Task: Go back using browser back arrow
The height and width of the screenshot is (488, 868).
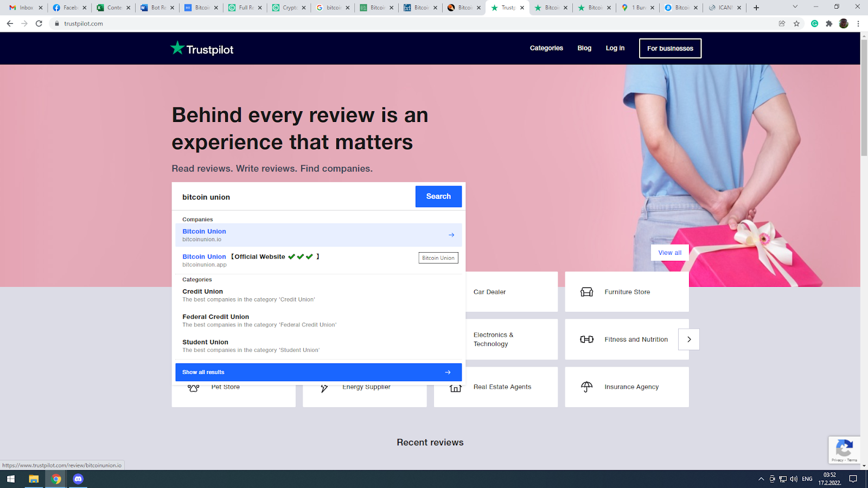Action: 10,23
